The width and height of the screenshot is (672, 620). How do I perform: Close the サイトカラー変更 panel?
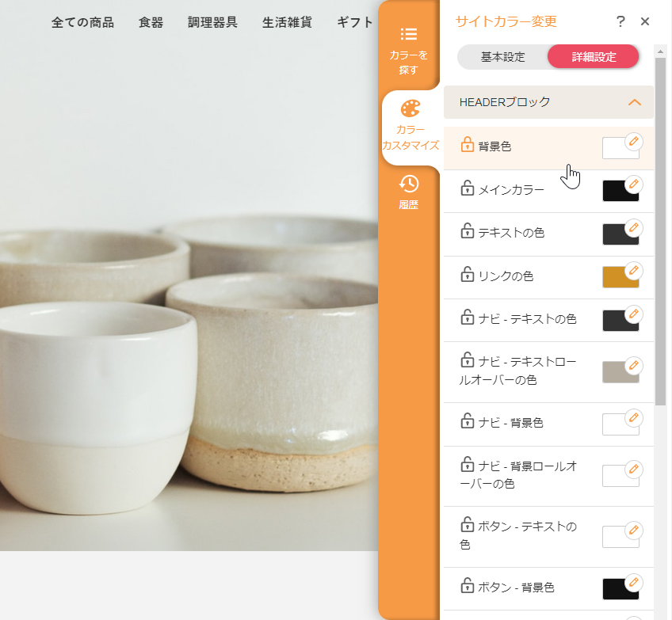644,21
